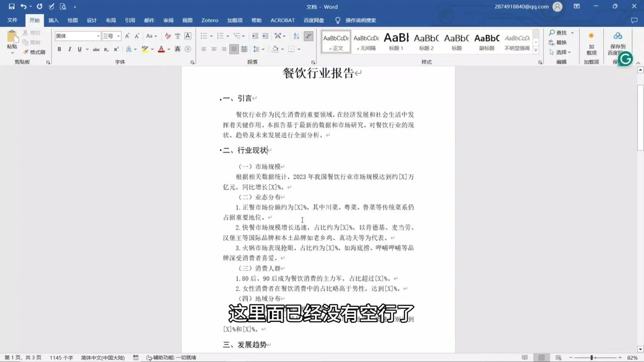This screenshot has height=362, width=644.
Task: Switch to the 布局 (Layout) tab
Action: click(111, 20)
